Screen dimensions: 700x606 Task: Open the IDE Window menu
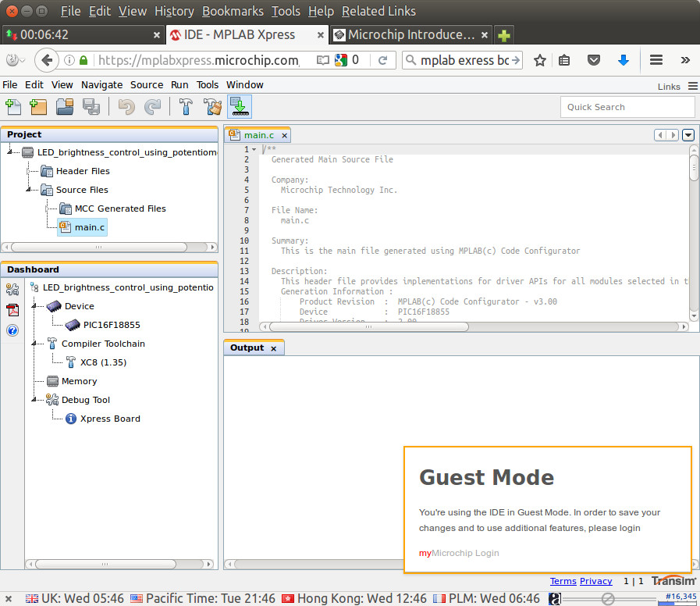point(244,85)
